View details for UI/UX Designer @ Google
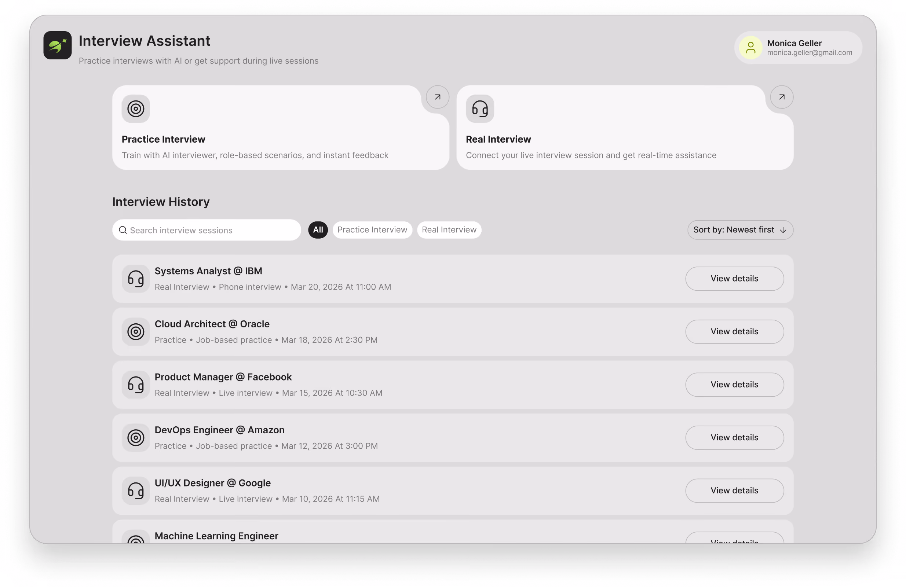906x588 pixels. click(734, 490)
